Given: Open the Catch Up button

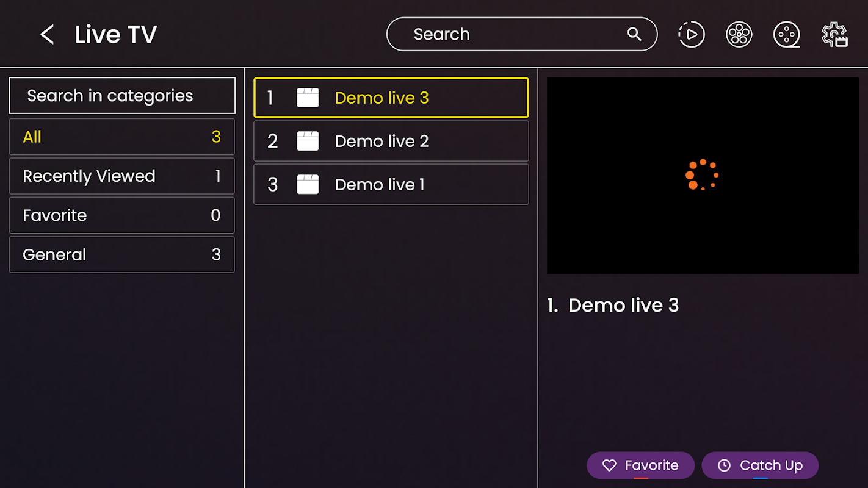Looking at the screenshot, I should coord(760,465).
